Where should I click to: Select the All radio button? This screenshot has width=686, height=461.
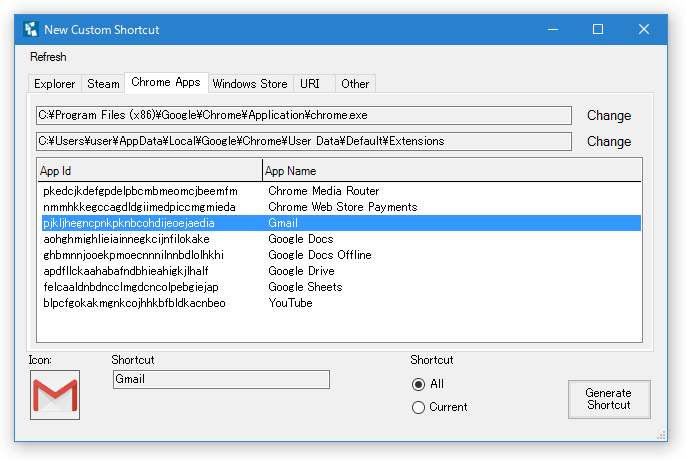(x=428, y=384)
